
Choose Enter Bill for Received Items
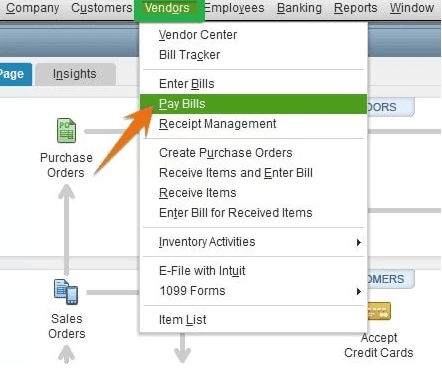click(x=253, y=213)
